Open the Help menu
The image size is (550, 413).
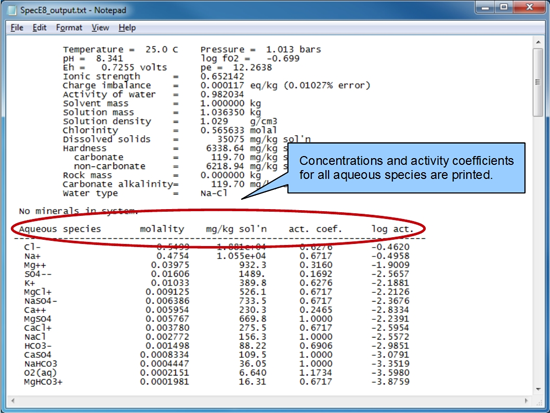[x=127, y=28]
